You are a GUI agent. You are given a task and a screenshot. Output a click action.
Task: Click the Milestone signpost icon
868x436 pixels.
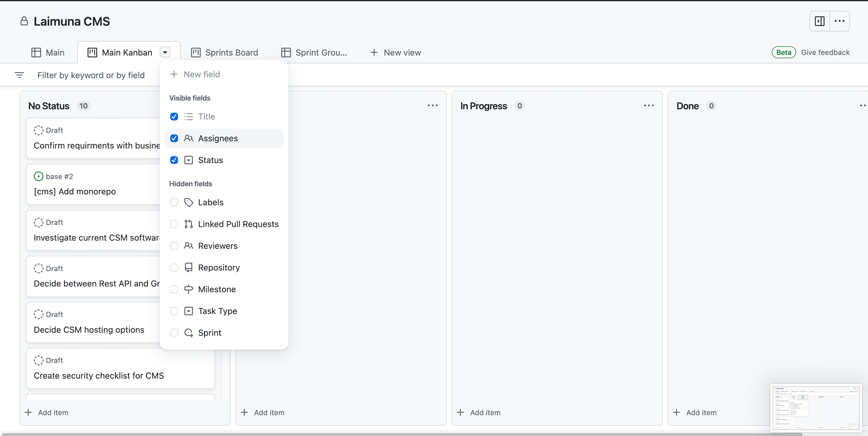(189, 289)
